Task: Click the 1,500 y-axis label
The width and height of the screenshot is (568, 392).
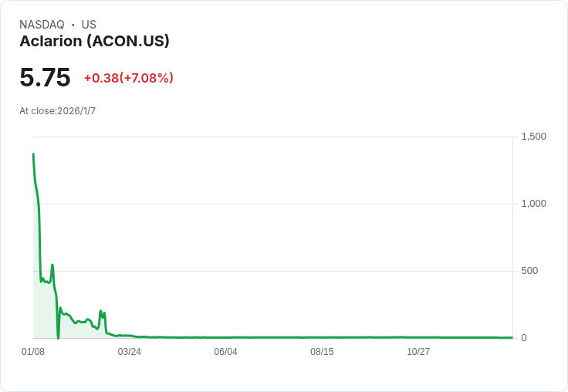Action: 533,137
